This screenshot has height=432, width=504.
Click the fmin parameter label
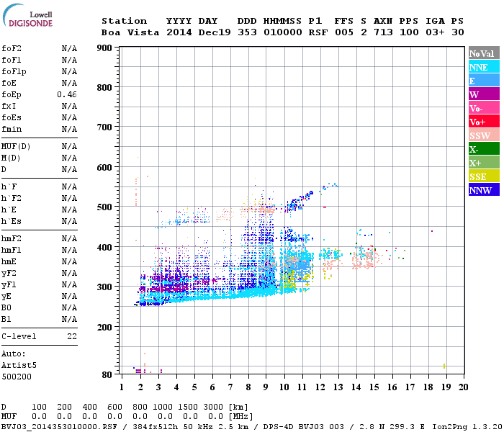[x=12, y=129]
